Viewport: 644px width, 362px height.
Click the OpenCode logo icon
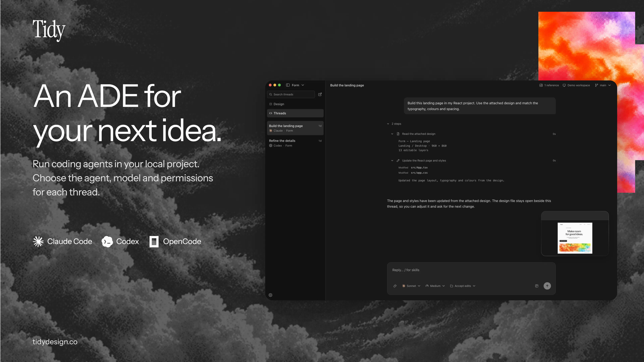[154, 242]
